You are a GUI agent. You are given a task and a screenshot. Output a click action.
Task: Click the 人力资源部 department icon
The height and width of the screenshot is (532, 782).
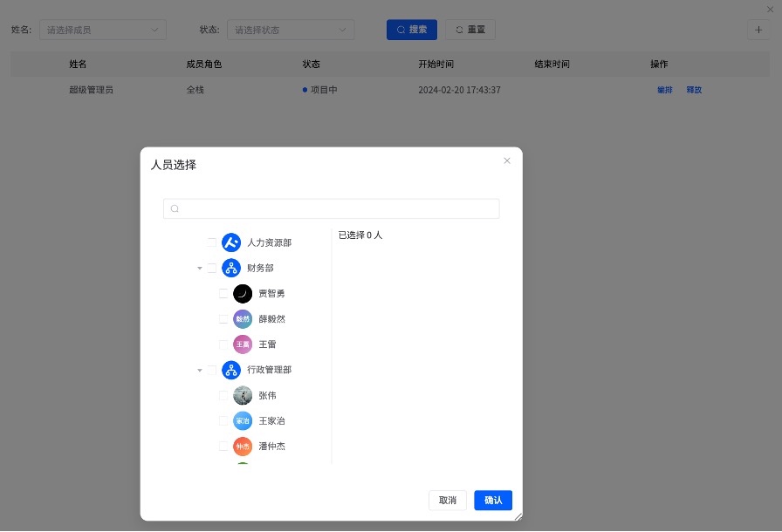(230, 242)
